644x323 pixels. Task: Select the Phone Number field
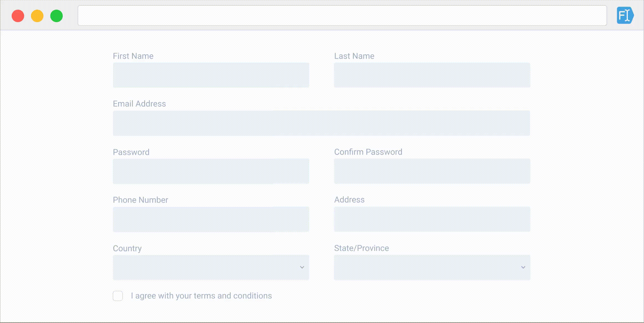point(211,219)
